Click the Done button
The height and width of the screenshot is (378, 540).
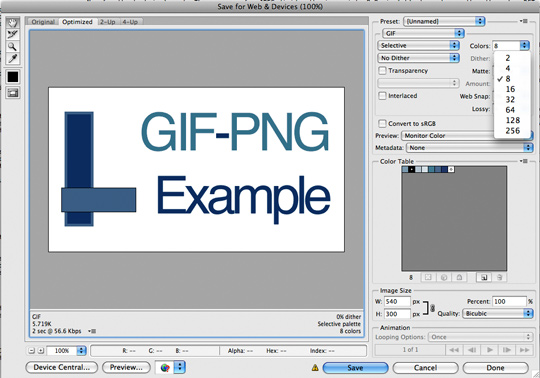(496, 368)
